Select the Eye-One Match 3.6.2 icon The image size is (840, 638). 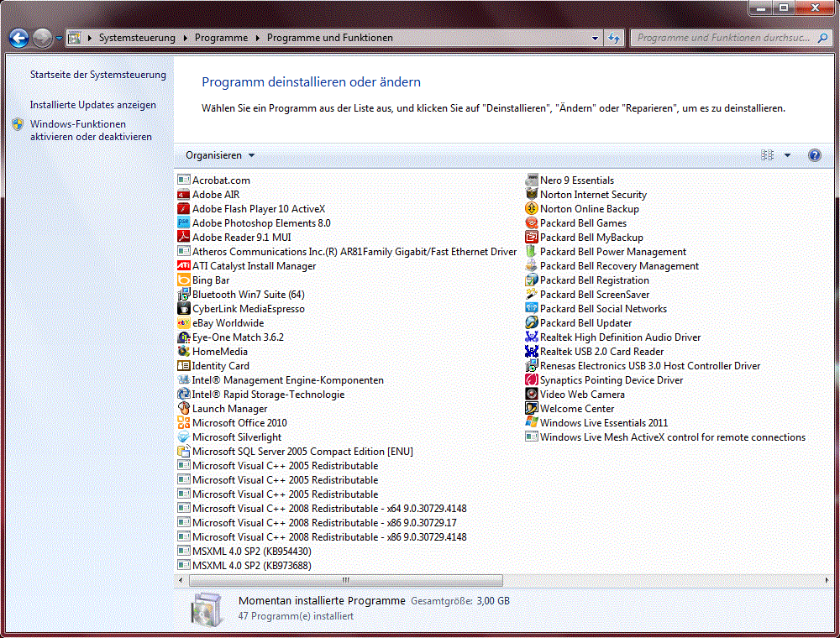pyautogui.click(x=183, y=337)
